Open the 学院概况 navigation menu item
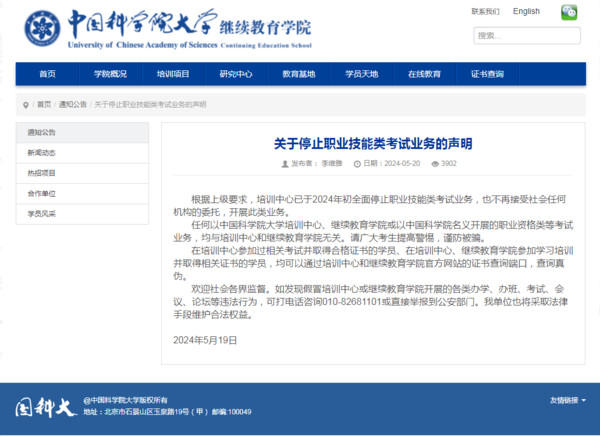600x437 pixels. tap(110, 74)
